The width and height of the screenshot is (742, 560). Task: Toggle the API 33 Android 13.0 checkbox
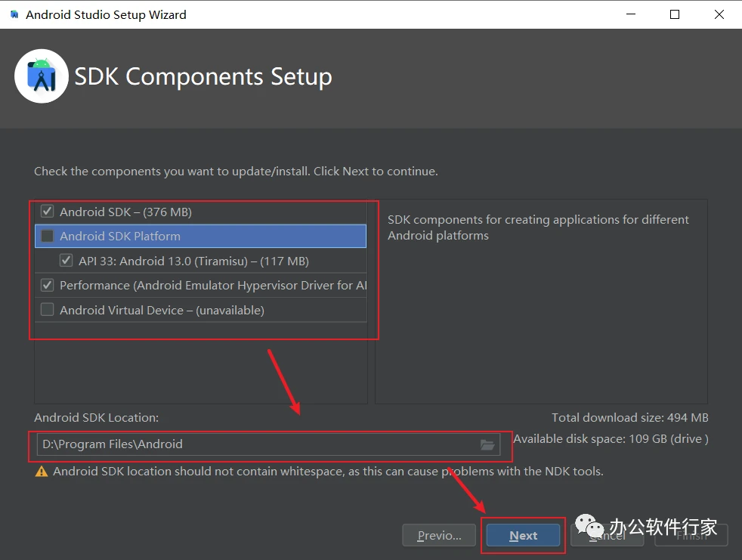(66, 261)
